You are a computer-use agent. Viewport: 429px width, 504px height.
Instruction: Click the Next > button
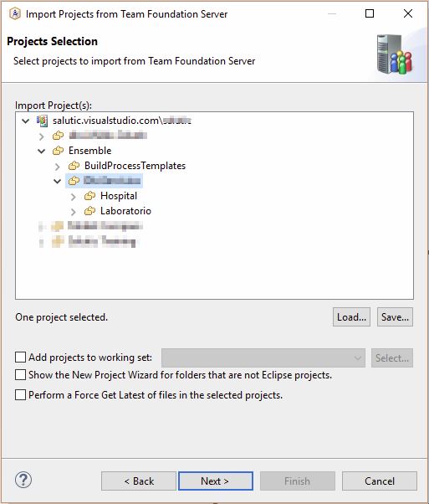tap(216, 481)
